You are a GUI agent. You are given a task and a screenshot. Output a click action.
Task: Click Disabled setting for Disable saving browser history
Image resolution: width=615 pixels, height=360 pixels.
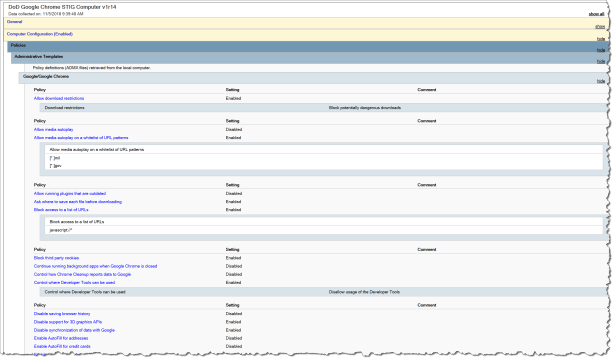pyautogui.click(x=234, y=314)
